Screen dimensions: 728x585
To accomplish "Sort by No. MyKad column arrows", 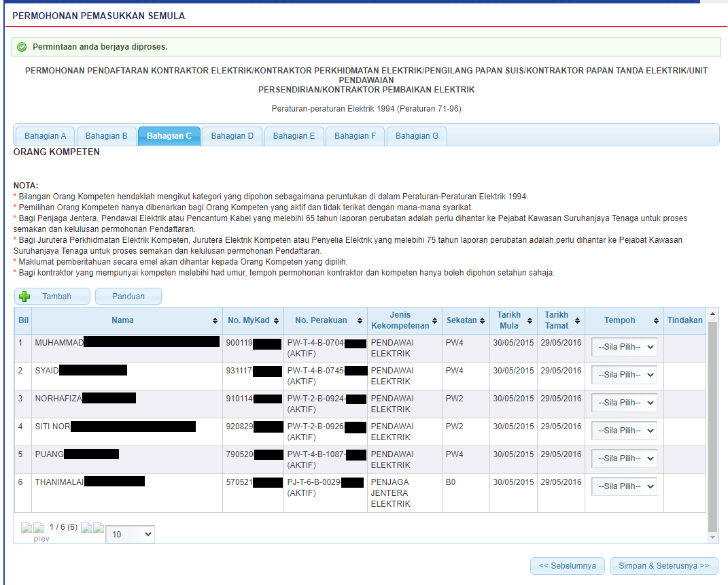I will (x=277, y=320).
